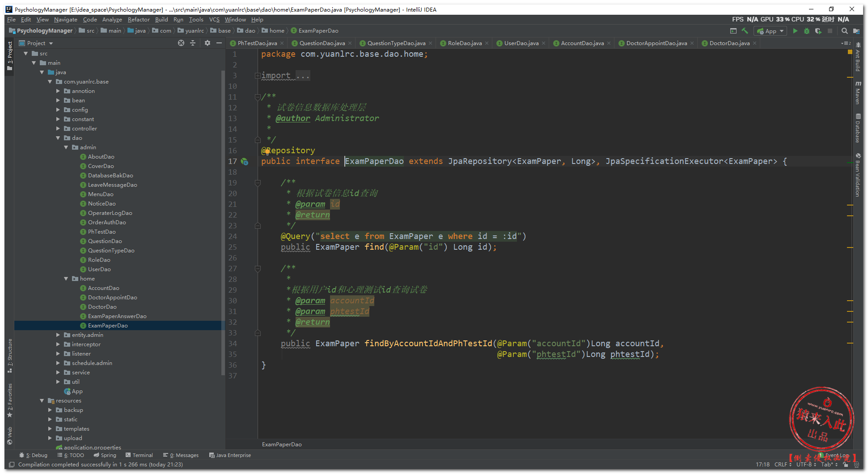Click the home breadcrumb in the navigation bar
This screenshot has height=474, width=868.
[273, 31]
